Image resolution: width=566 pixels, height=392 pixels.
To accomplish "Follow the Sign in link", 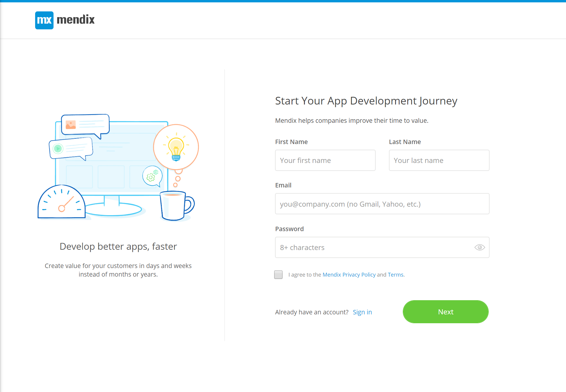I will click(x=362, y=312).
